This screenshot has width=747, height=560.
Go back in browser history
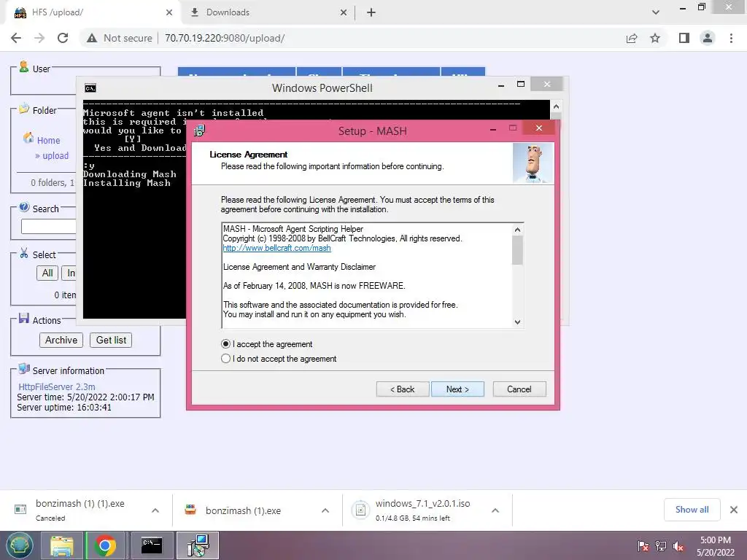pyautogui.click(x=16, y=38)
